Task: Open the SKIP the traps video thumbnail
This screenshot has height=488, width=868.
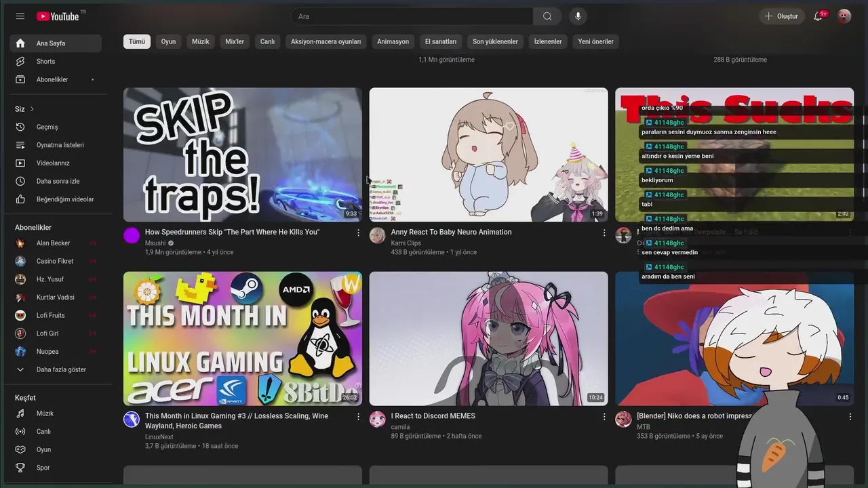Action: [243, 155]
